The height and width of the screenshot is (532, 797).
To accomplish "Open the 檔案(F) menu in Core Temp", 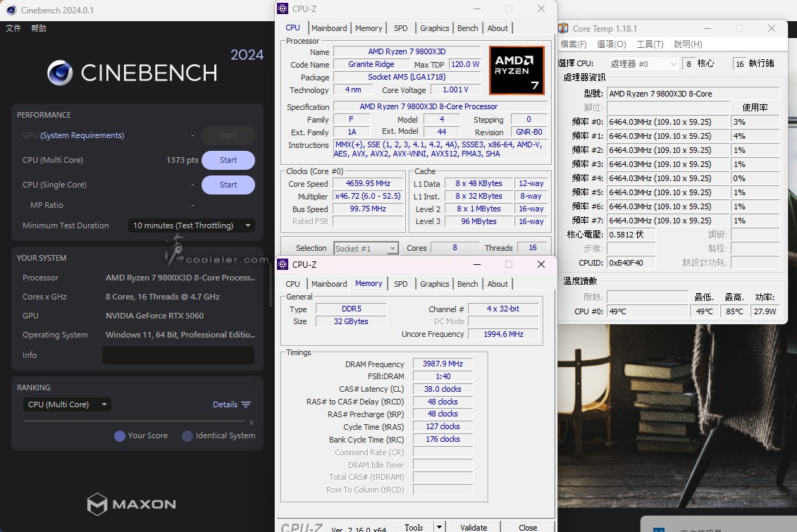I will coord(574,44).
